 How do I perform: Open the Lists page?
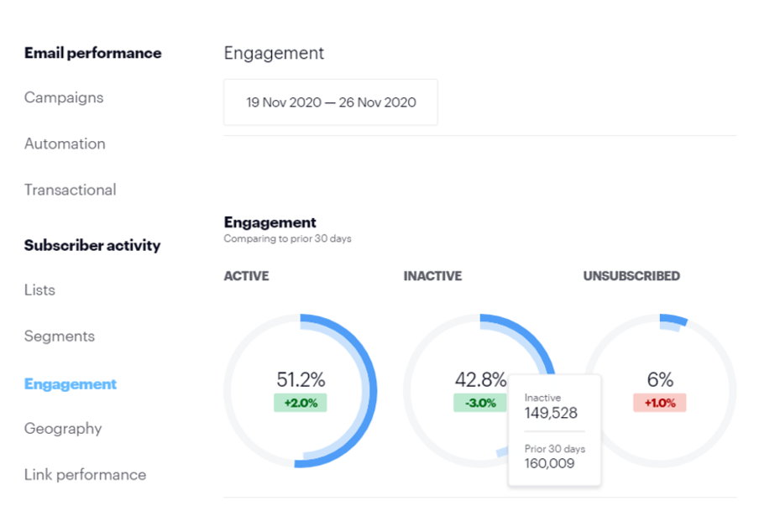click(39, 290)
